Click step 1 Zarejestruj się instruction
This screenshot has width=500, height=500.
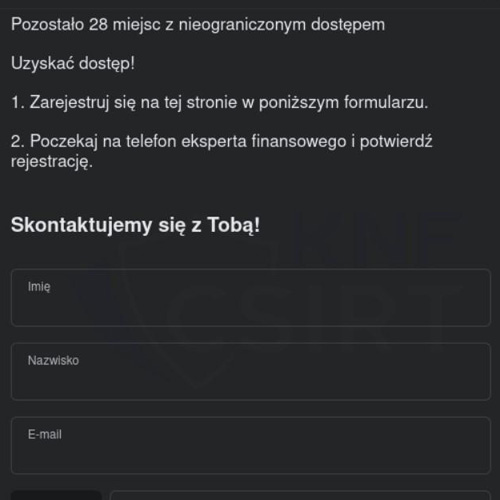[x=220, y=102]
